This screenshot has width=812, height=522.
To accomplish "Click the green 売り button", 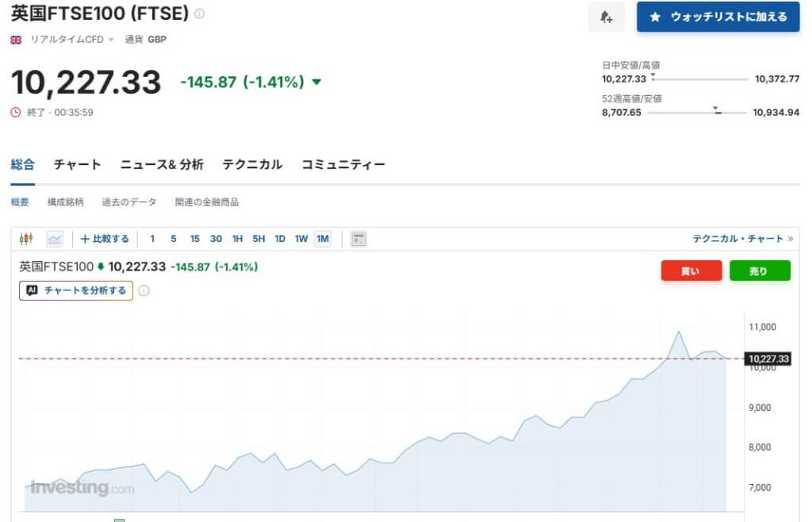I will (760, 271).
